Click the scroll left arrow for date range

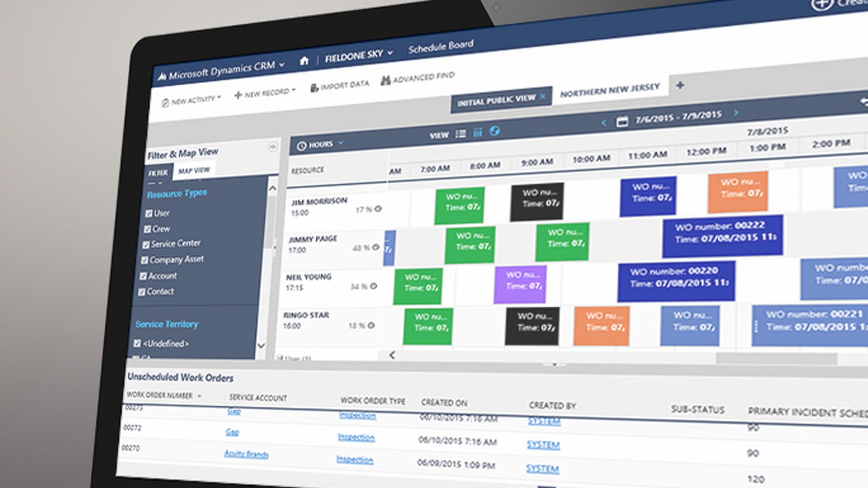[602, 122]
